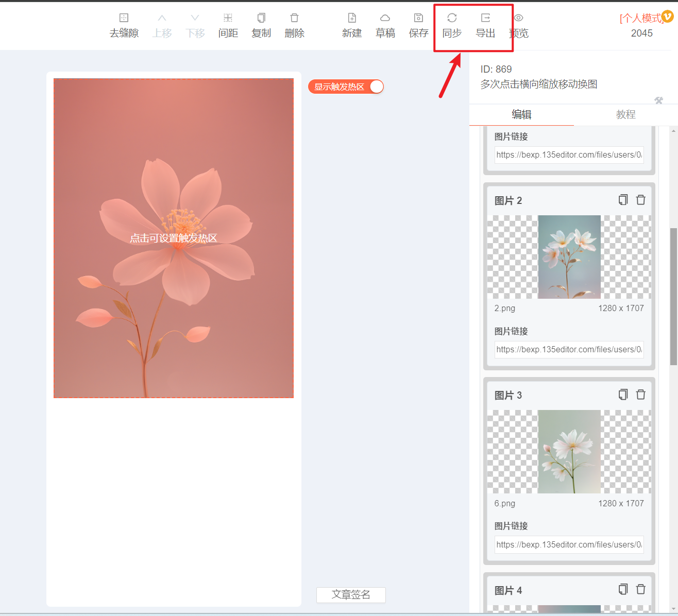Viewport: 678px width, 616px height.
Task: Click the ID: 869 text
Action: pyautogui.click(x=496, y=69)
